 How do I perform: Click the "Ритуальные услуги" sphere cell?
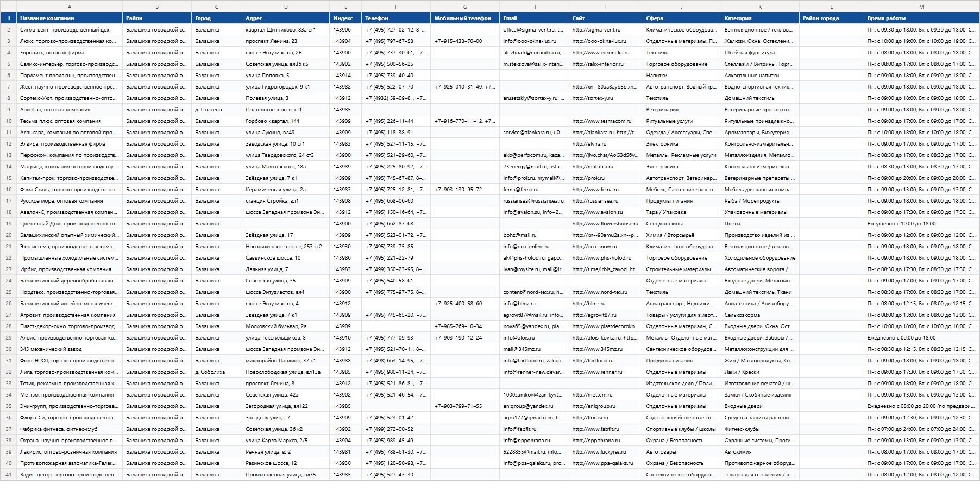click(682, 121)
